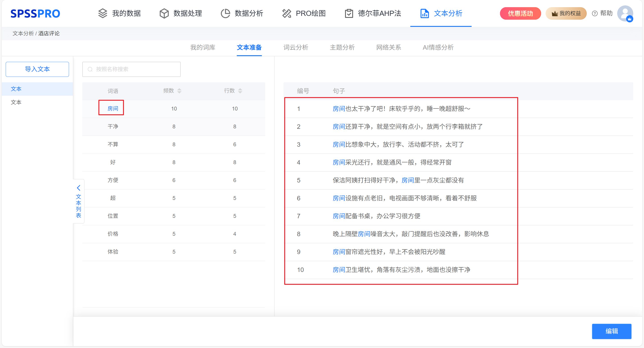Image resolution: width=644 pixels, height=348 pixels.
Task: Open the AI情感分析 tab
Action: (438, 47)
